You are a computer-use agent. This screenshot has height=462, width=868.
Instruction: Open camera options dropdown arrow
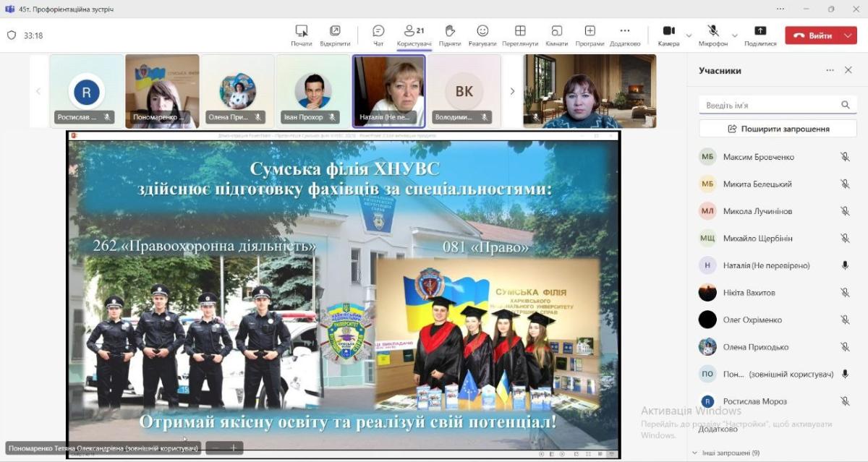689,35
